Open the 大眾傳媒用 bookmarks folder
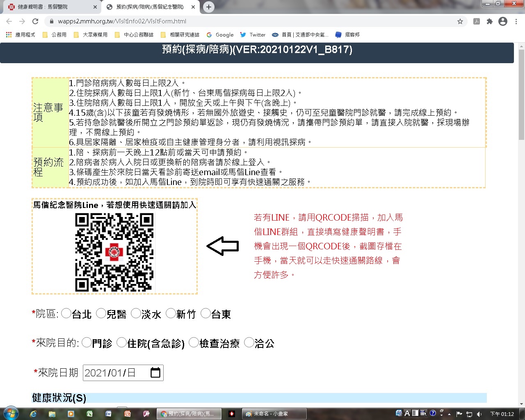 point(91,35)
